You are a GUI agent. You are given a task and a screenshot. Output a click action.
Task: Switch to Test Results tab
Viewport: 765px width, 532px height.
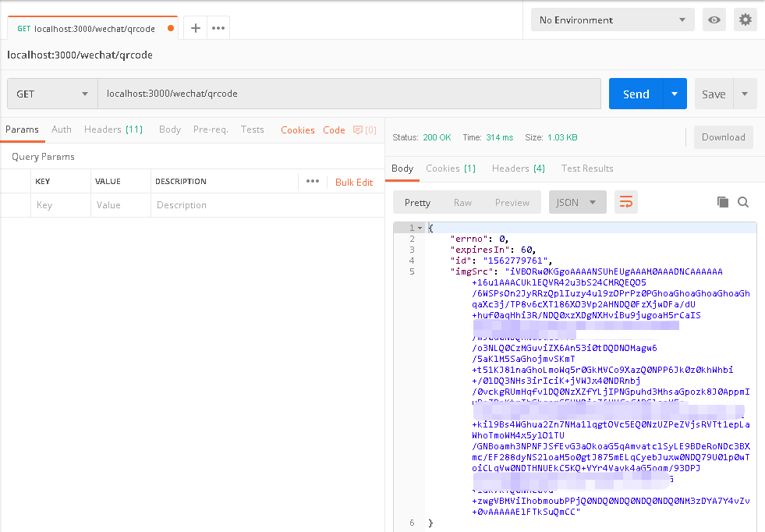587,168
